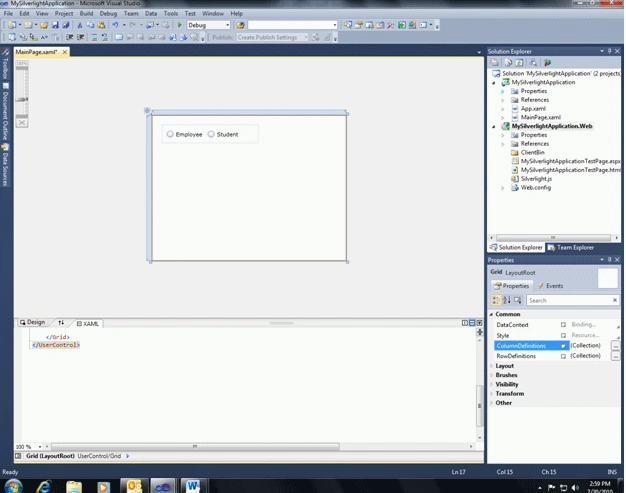
Task: Click the Copy toolbar icon
Action: pos(90,25)
